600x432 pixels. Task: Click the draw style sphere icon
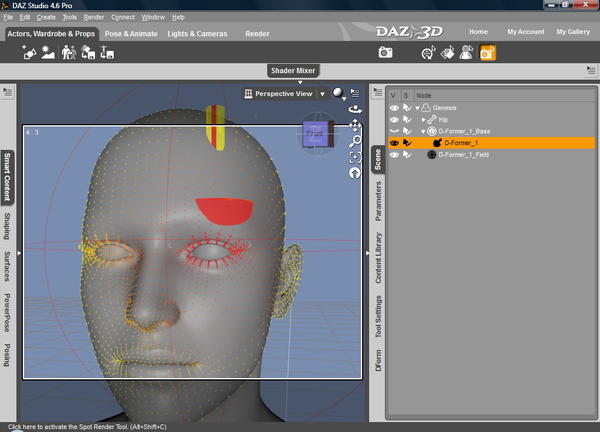click(338, 93)
